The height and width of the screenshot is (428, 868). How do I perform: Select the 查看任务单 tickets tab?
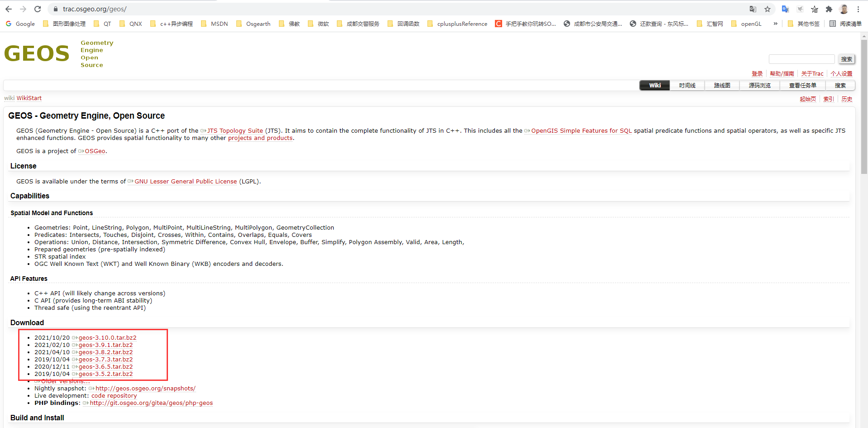point(802,86)
